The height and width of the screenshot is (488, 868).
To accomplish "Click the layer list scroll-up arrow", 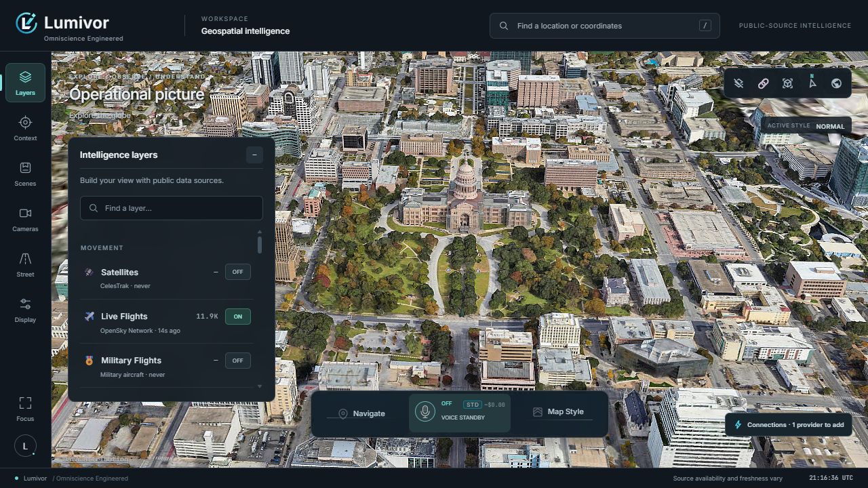I will pos(260,232).
